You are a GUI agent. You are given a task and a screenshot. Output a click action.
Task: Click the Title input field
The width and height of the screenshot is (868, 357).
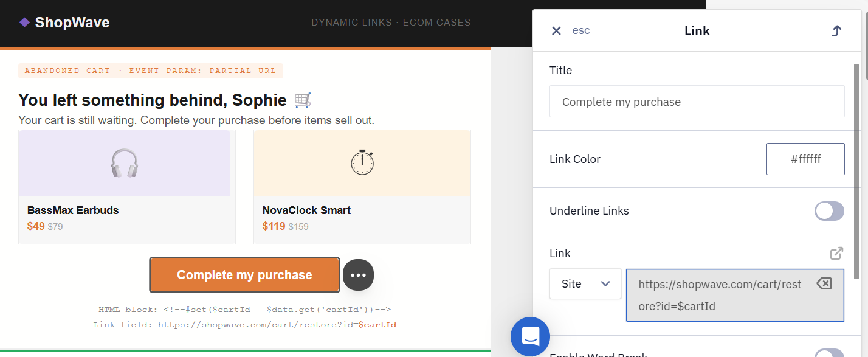pyautogui.click(x=697, y=102)
